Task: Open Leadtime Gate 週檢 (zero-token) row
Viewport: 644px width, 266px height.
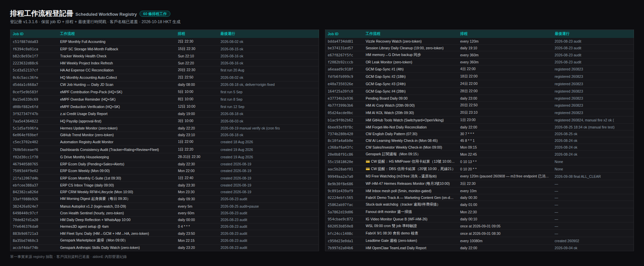Action: [x=479, y=241]
